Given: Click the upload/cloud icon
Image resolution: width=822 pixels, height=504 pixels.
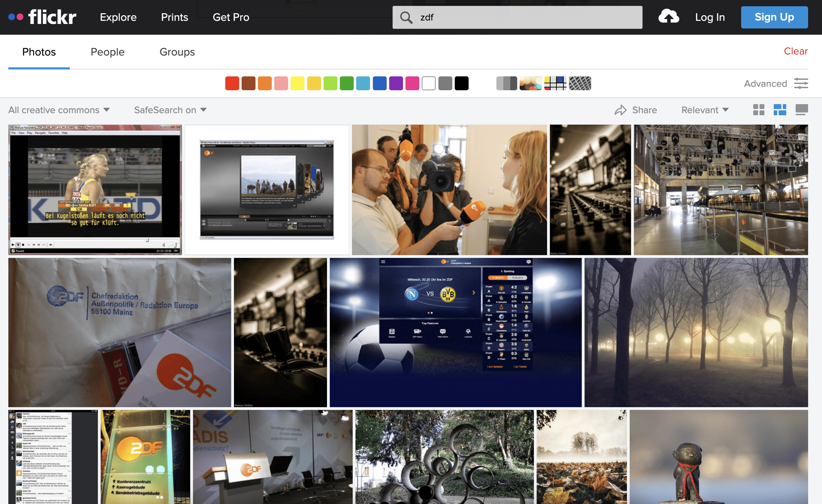Looking at the screenshot, I should 669,16.
